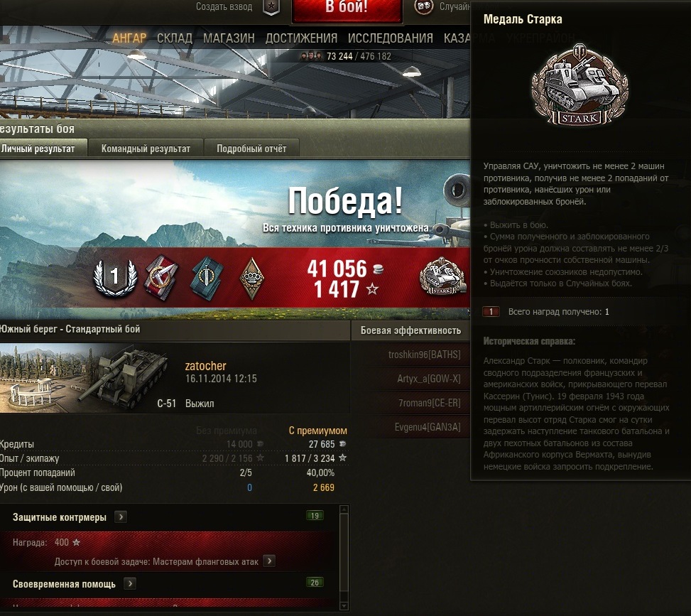The width and height of the screenshot is (691, 616).
Task: Start a battle with the В бой! button
Action: tap(347, 9)
